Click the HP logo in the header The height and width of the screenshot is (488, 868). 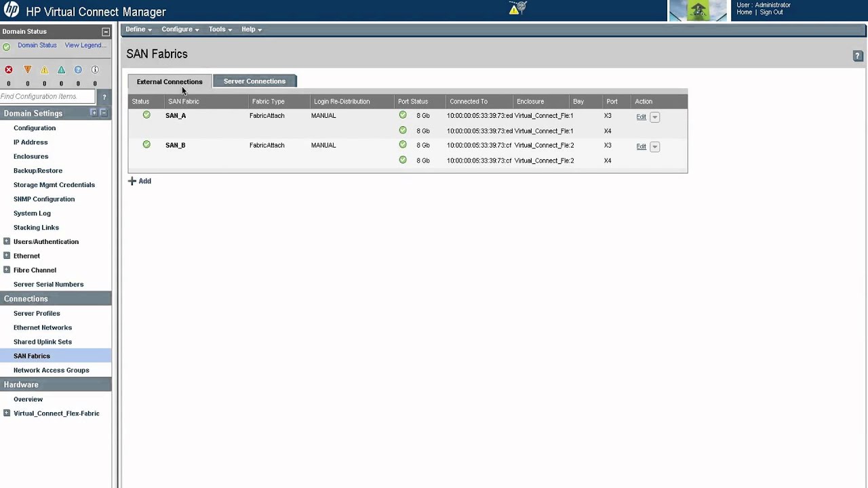pyautogui.click(x=12, y=10)
